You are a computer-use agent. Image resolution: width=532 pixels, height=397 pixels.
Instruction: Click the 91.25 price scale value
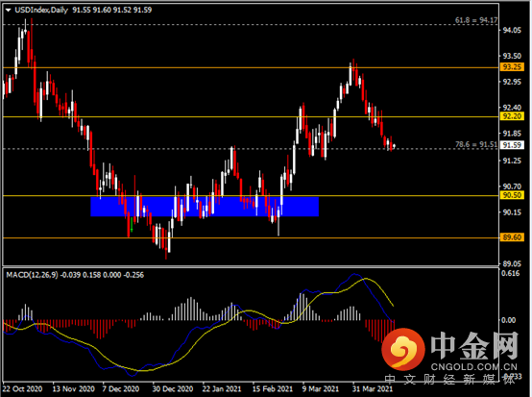(x=512, y=161)
